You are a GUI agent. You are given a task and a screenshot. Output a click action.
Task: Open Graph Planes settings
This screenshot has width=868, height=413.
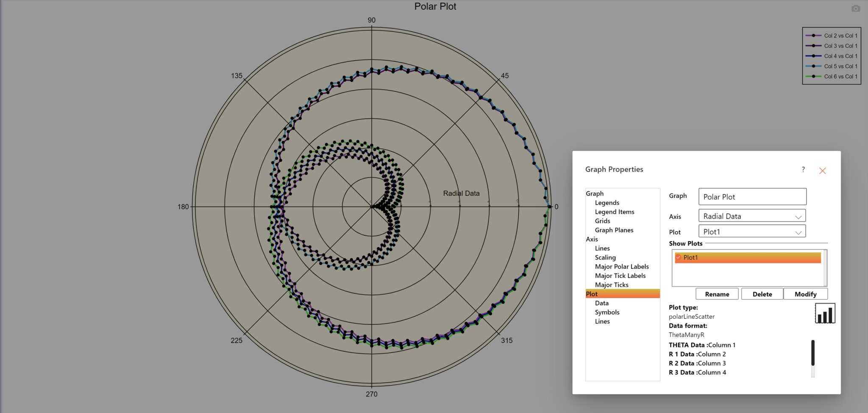[x=614, y=230]
